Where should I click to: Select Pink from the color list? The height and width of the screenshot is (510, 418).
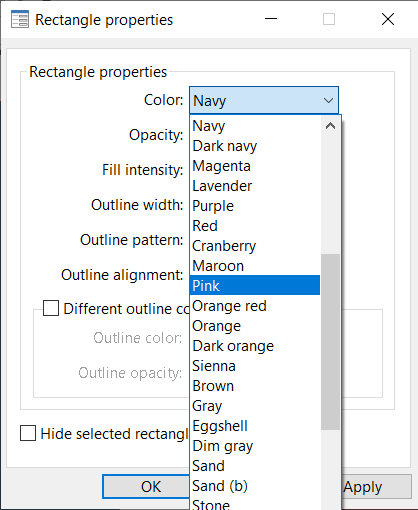(255, 285)
